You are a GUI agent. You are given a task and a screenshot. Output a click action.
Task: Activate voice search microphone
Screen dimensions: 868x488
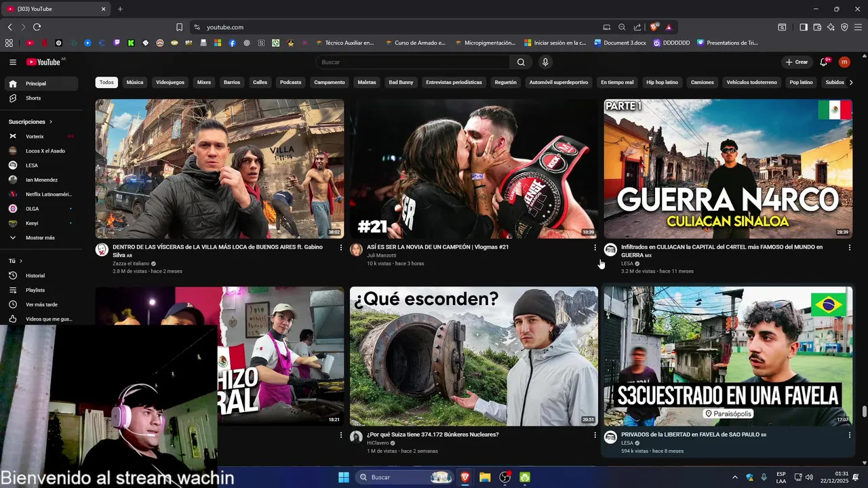pyautogui.click(x=545, y=62)
